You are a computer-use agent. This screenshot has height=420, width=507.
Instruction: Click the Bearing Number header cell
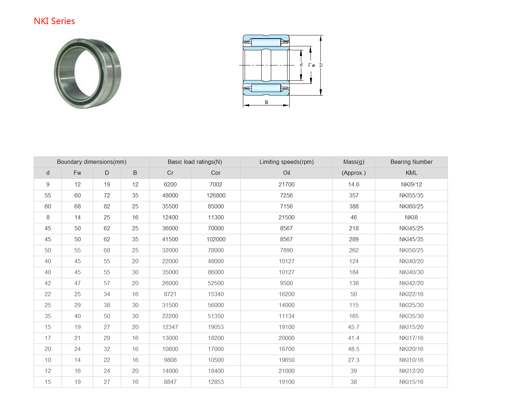click(x=411, y=162)
